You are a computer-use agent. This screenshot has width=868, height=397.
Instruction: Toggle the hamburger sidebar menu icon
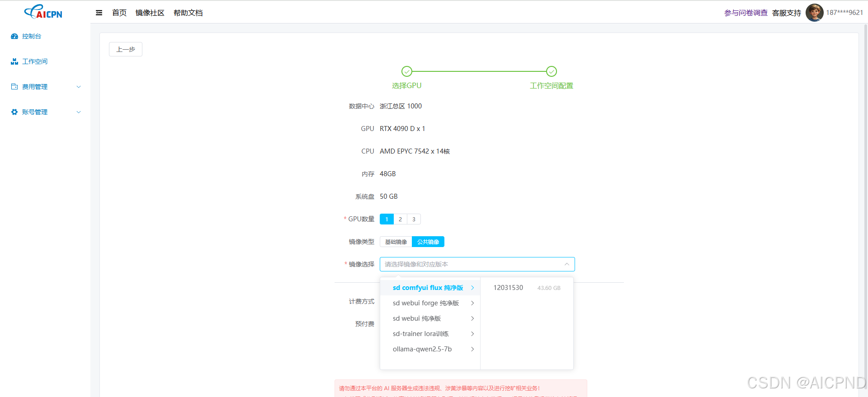[x=99, y=13]
